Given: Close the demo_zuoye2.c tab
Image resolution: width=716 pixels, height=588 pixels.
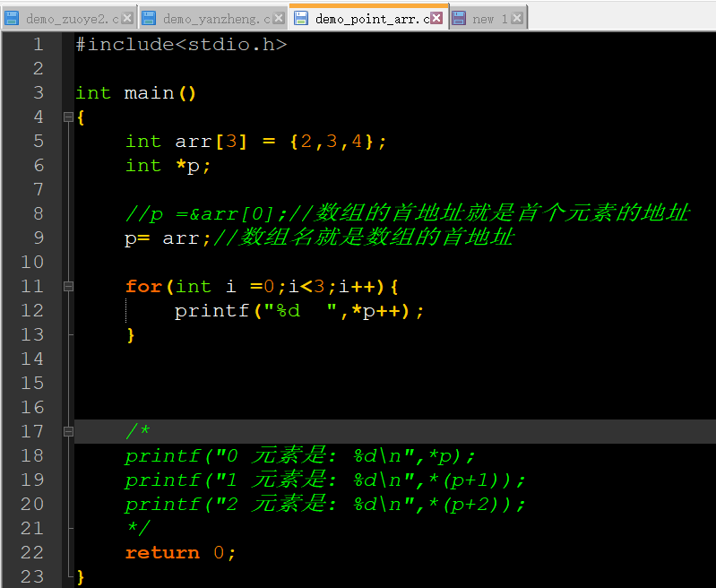Looking at the screenshot, I should 127,18.
